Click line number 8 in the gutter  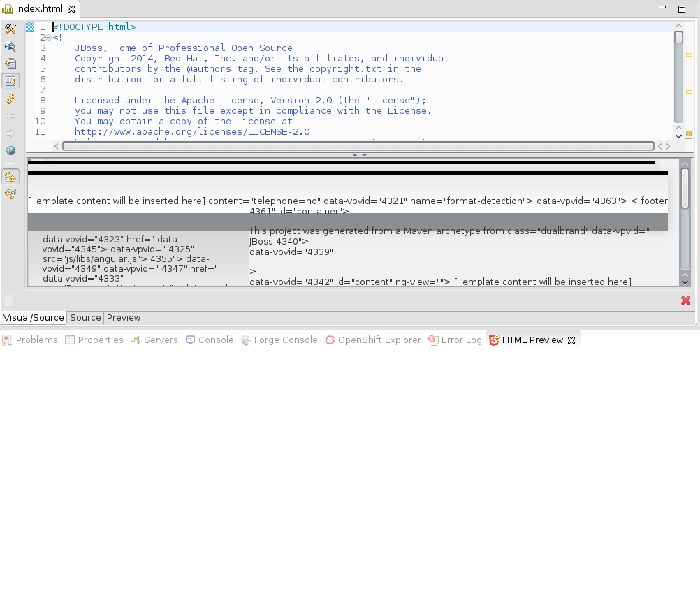43,100
